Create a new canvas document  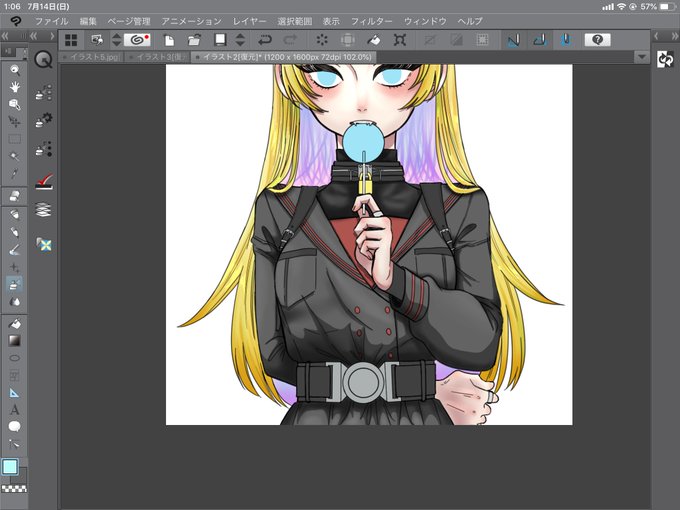tap(169, 40)
